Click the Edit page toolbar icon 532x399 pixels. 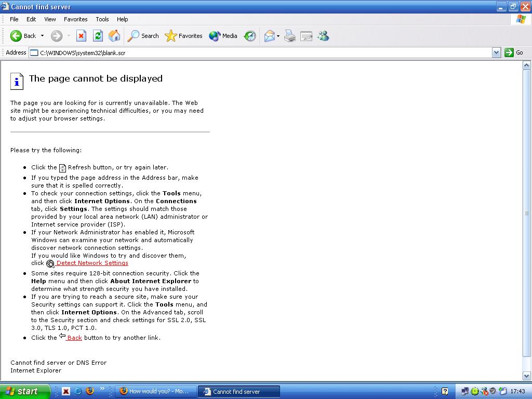(x=307, y=36)
